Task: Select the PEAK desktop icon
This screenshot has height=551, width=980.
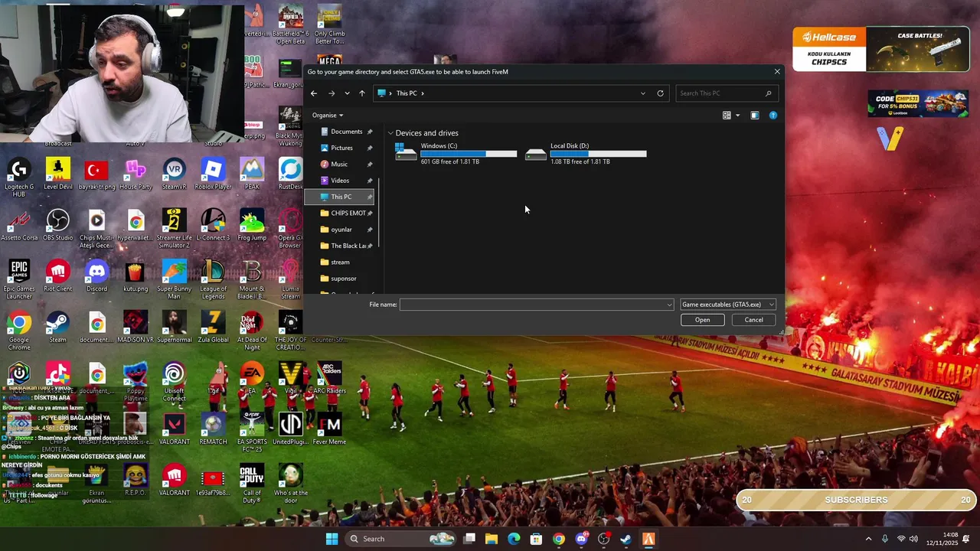Action: pyautogui.click(x=252, y=174)
